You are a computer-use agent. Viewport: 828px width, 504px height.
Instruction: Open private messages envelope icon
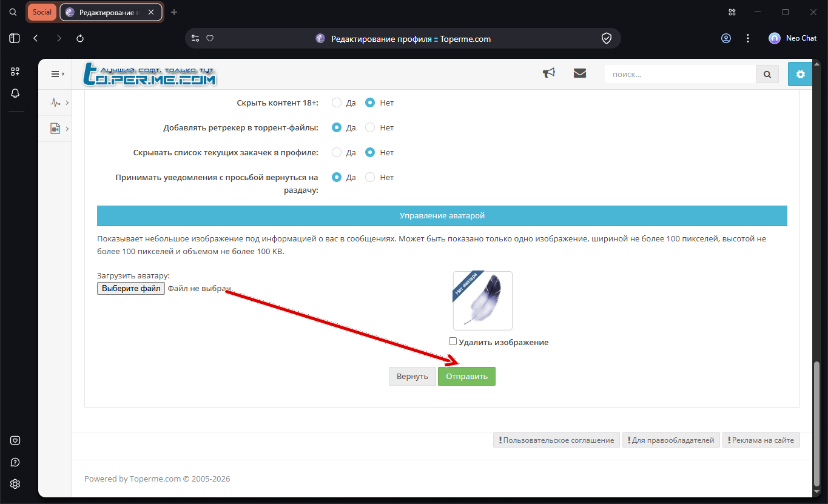pyautogui.click(x=580, y=73)
